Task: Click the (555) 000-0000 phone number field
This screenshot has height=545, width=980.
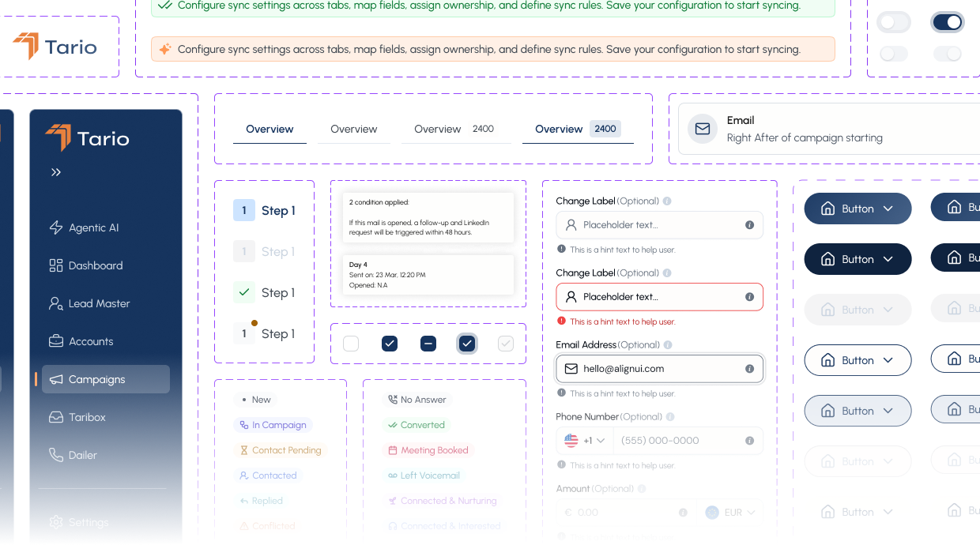Action: 688,441
